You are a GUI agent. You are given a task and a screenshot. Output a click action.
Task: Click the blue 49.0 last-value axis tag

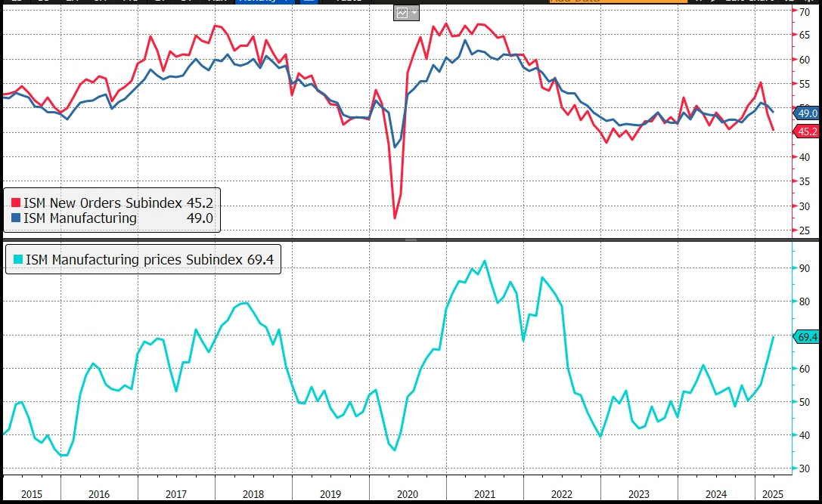tap(806, 113)
